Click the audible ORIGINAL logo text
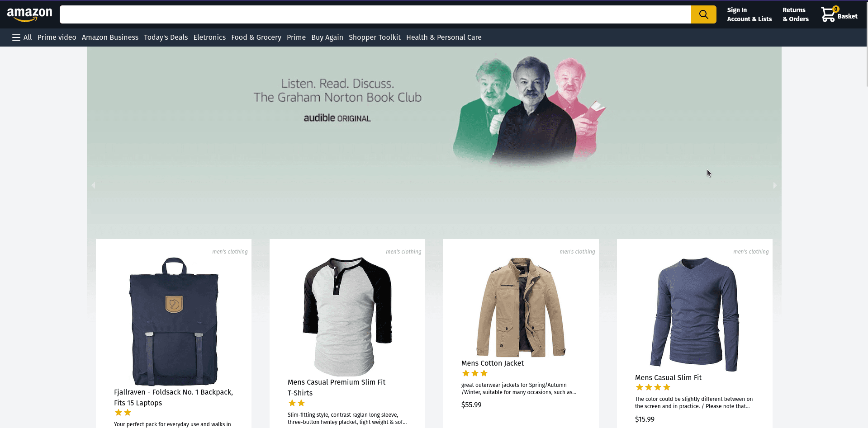 coord(337,118)
